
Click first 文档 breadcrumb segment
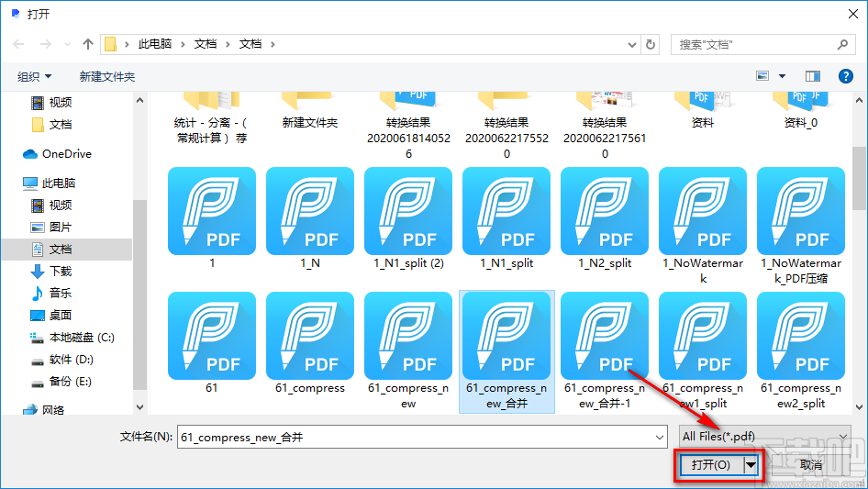(x=206, y=44)
